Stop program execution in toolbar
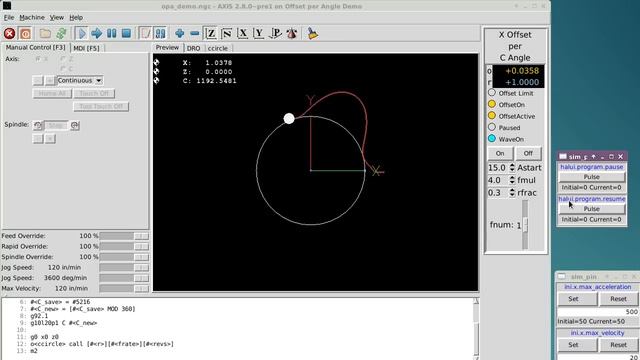This screenshot has height=360, width=640. [x=126, y=33]
